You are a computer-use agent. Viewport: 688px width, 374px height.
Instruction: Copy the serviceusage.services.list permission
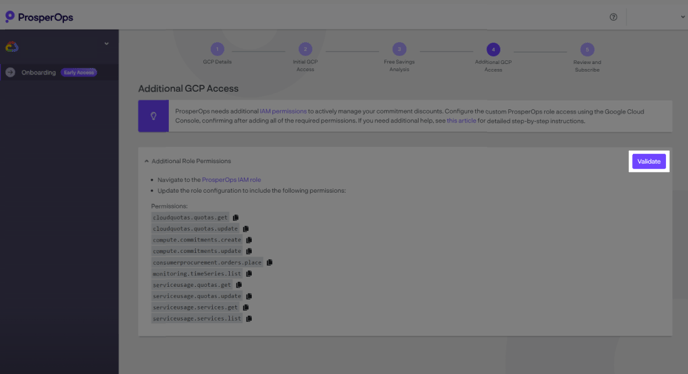point(249,318)
